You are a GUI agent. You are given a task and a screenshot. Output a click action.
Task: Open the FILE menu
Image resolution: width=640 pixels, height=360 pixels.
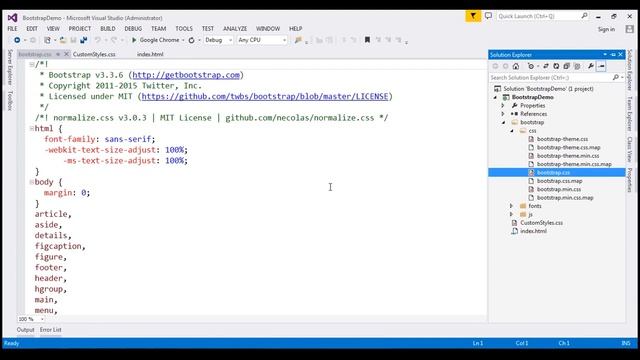pos(12,29)
